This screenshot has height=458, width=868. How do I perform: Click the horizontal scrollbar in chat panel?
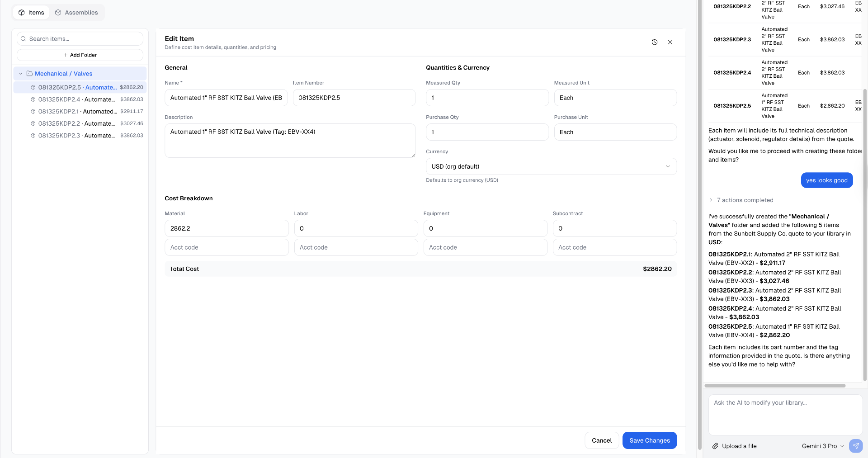(x=774, y=386)
